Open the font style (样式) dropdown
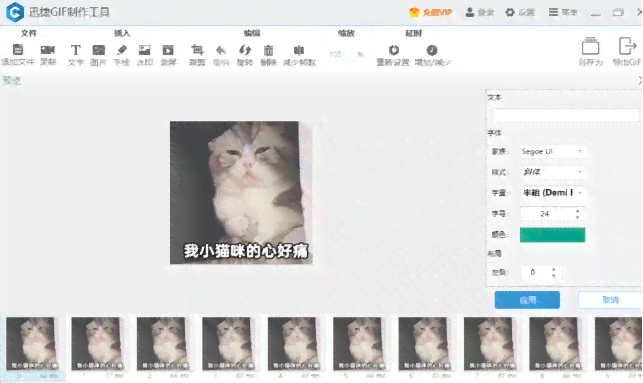 (x=552, y=172)
